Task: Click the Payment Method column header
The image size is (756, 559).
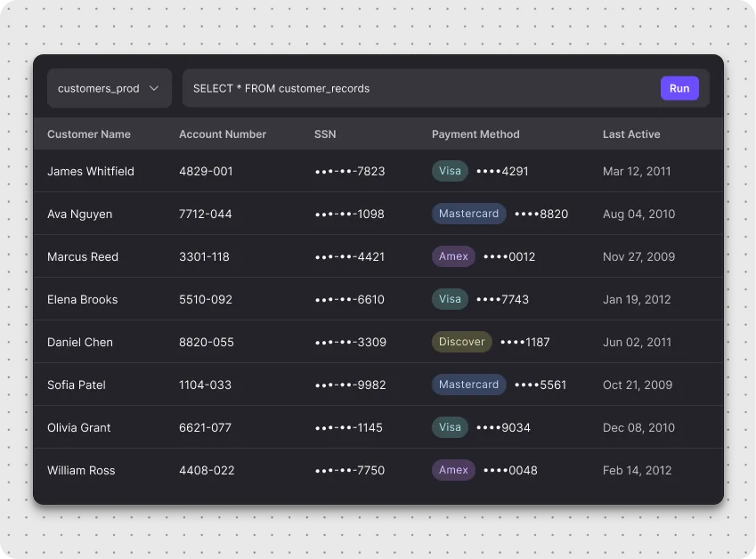Action: click(476, 134)
